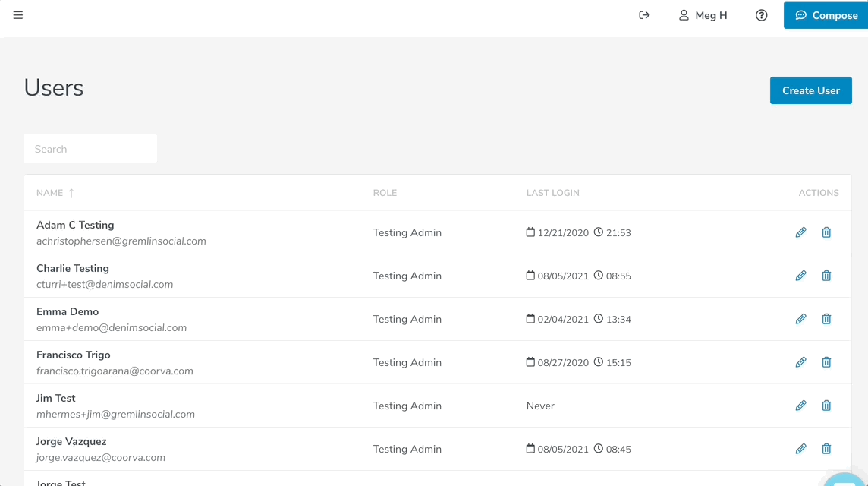Click email jorge.vazquez@coorva.com

pyautogui.click(x=101, y=457)
